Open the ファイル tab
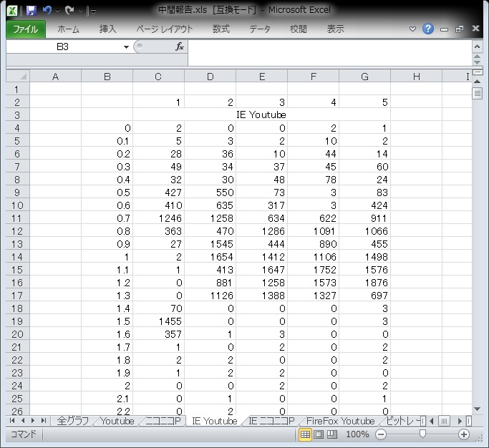 (26, 29)
